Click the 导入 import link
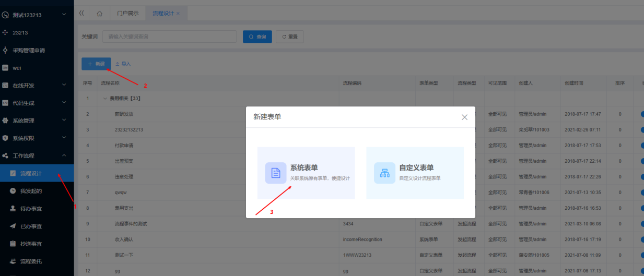This screenshot has width=644, height=276. [123, 64]
